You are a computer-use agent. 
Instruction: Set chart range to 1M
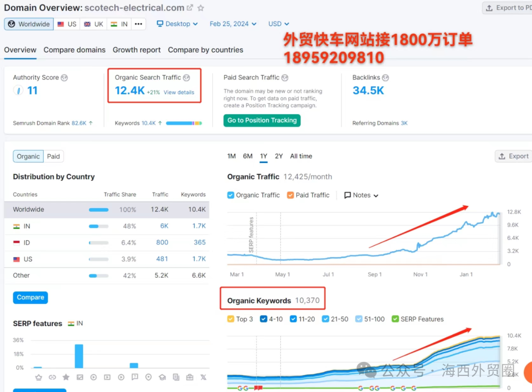(232, 156)
